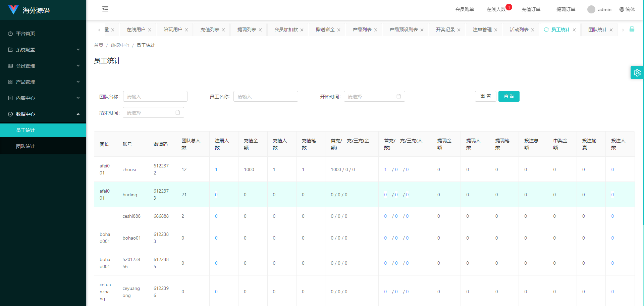Open the 内容中心 sidebar section icon

tap(10, 98)
